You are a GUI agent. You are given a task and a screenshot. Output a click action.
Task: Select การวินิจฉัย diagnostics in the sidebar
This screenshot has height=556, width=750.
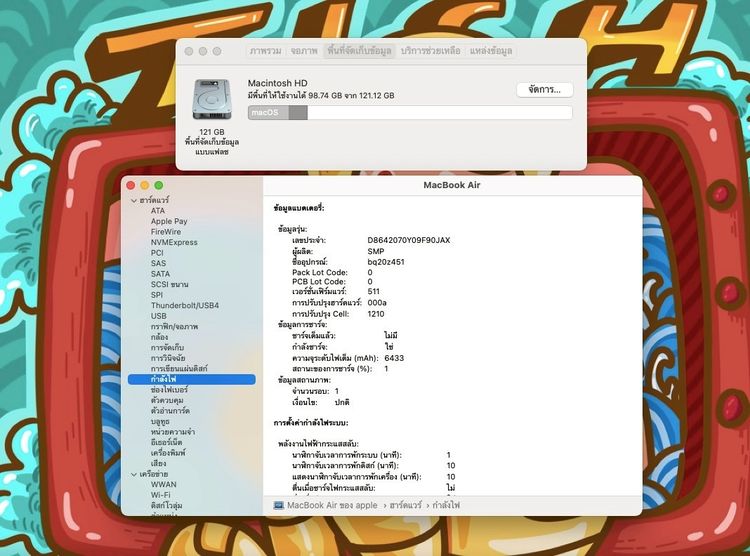click(168, 358)
